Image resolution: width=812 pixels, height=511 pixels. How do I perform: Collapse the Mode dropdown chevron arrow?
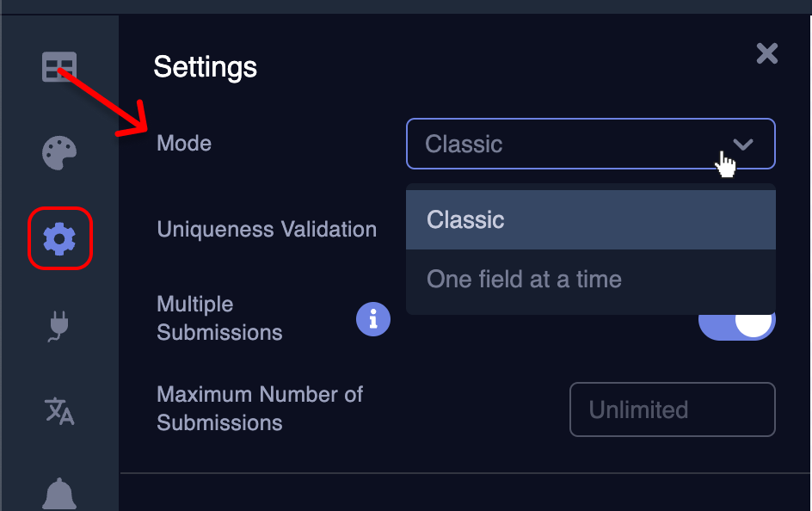click(x=743, y=144)
